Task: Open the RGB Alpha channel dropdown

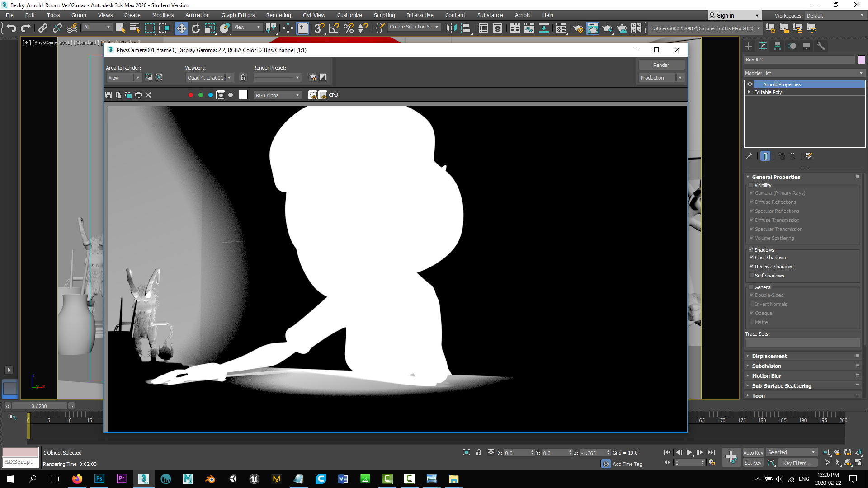Action: [x=297, y=95]
